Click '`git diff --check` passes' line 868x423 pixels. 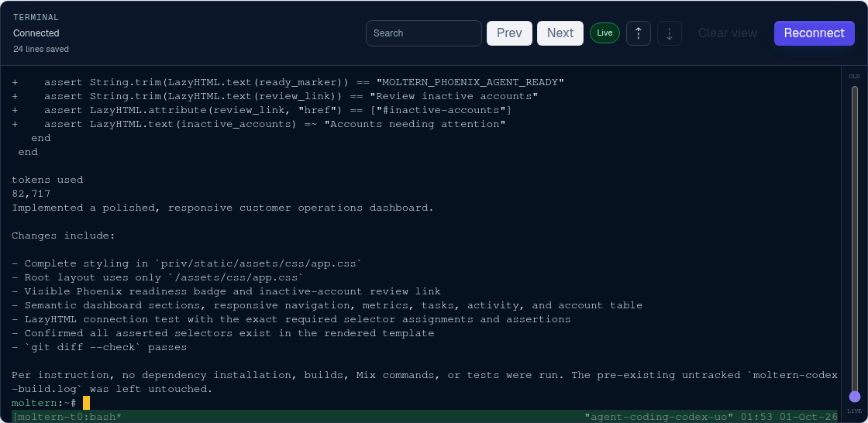point(99,347)
